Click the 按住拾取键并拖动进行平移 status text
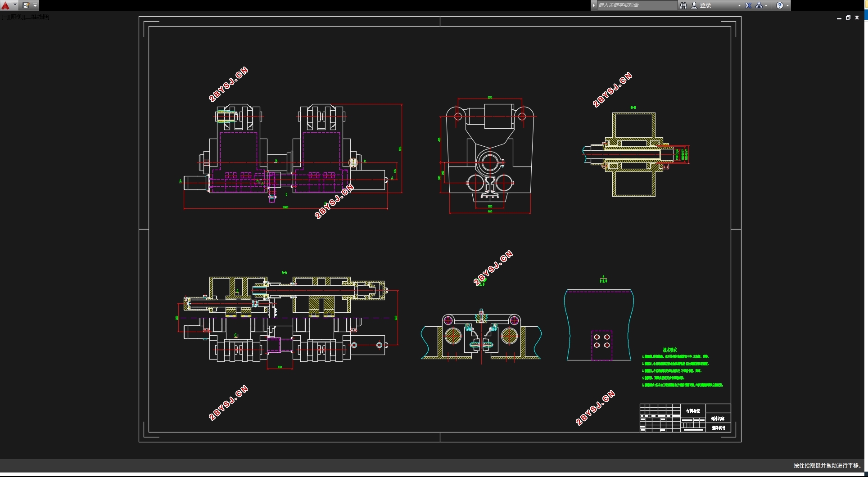Screen dimensions: 868x477 [827, 466]
